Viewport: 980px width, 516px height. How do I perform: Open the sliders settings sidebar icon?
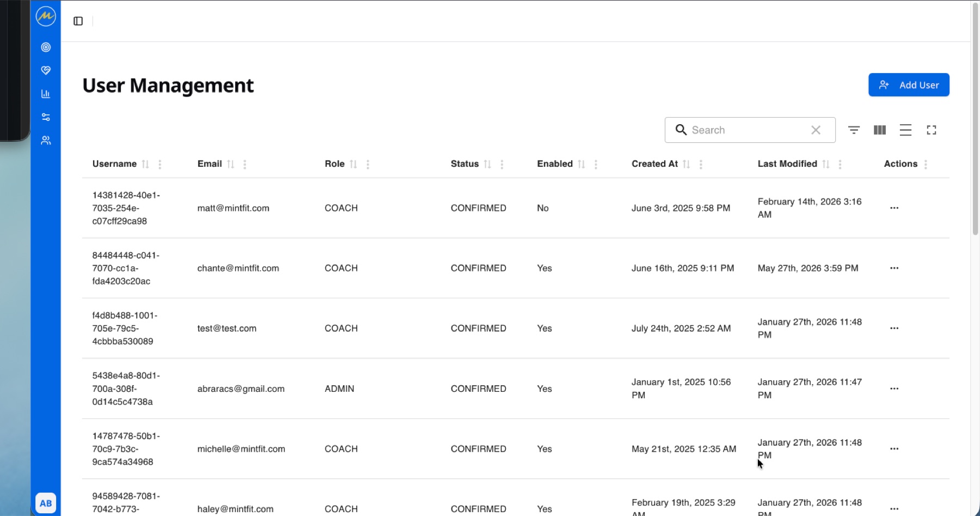point(46,117)
